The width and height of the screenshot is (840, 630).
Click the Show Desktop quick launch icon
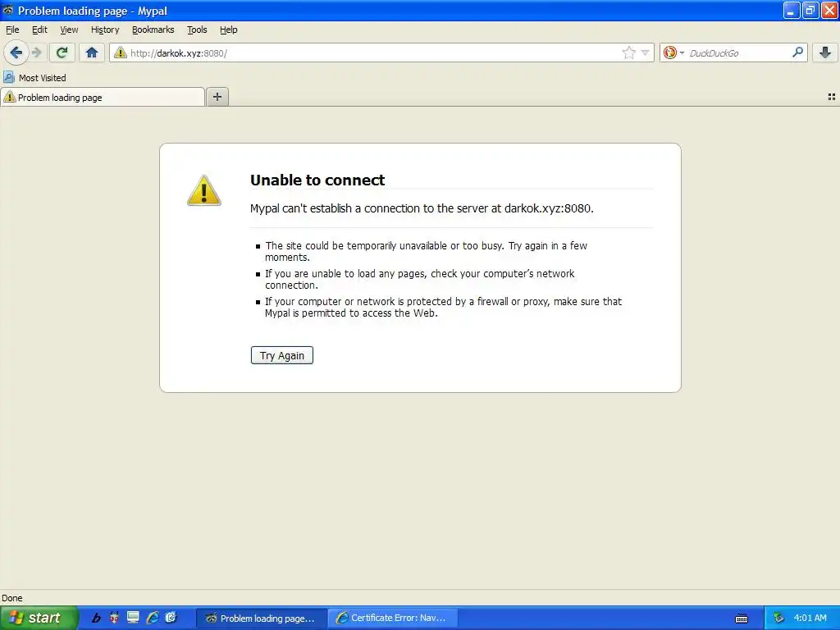(134, 618)
